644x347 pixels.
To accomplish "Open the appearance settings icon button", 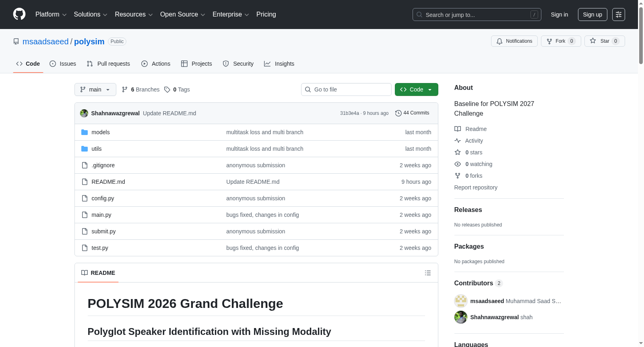I will tap(619, 15).
